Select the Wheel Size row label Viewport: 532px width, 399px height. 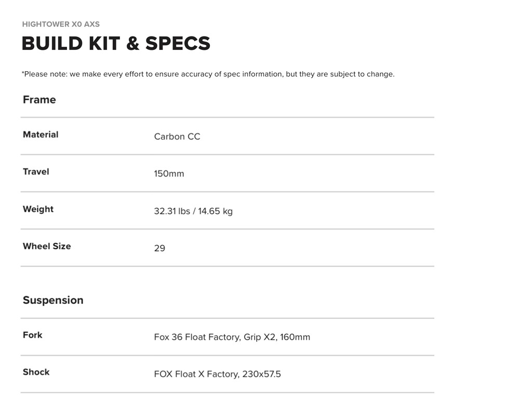[47, 246]
